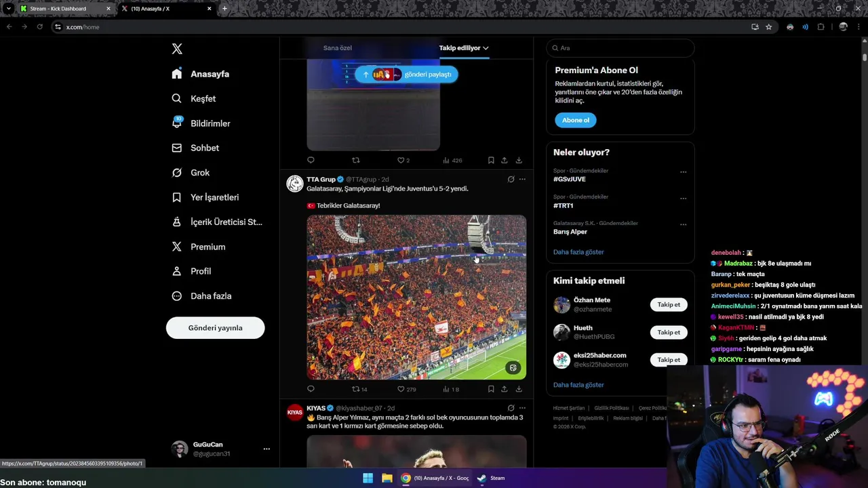The image size is (868, 488).
Task: Click Grok icon on TTA Grup post
Action: click(511, 180)
